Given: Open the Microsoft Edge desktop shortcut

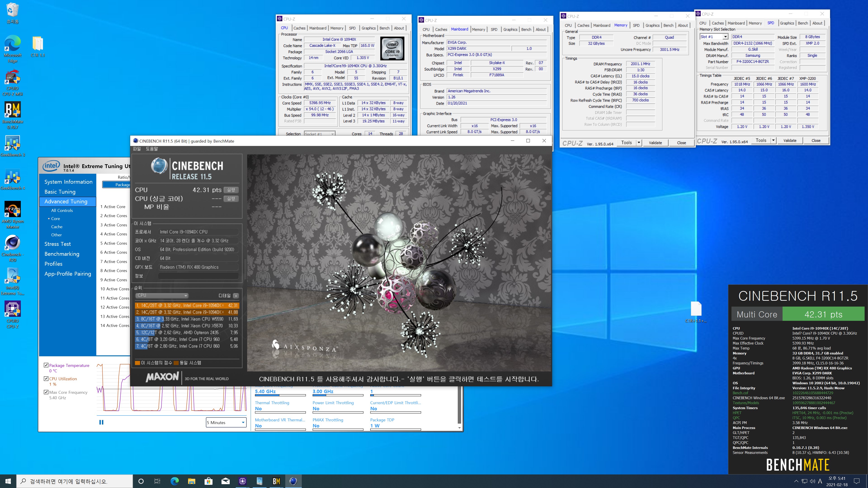Looking at the screenshot, I should tap(12, 49).
